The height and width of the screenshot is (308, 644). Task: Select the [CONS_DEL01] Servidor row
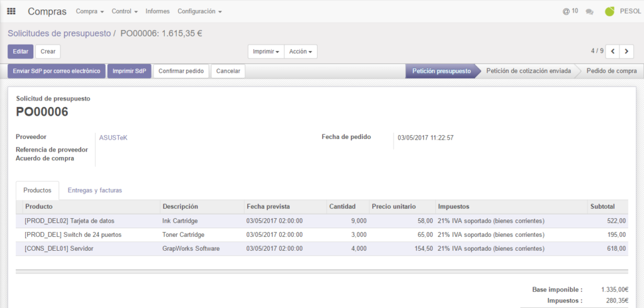coord(322,249)
